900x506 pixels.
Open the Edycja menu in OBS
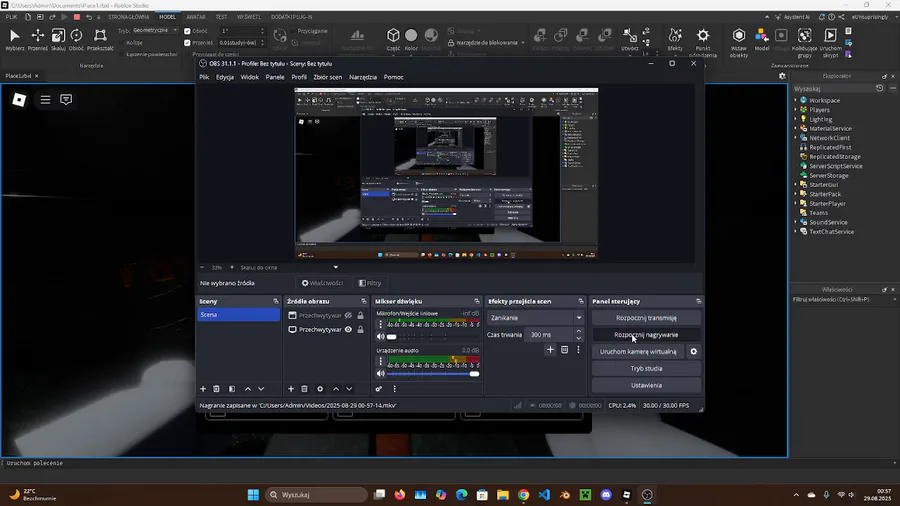click(224, 77)
